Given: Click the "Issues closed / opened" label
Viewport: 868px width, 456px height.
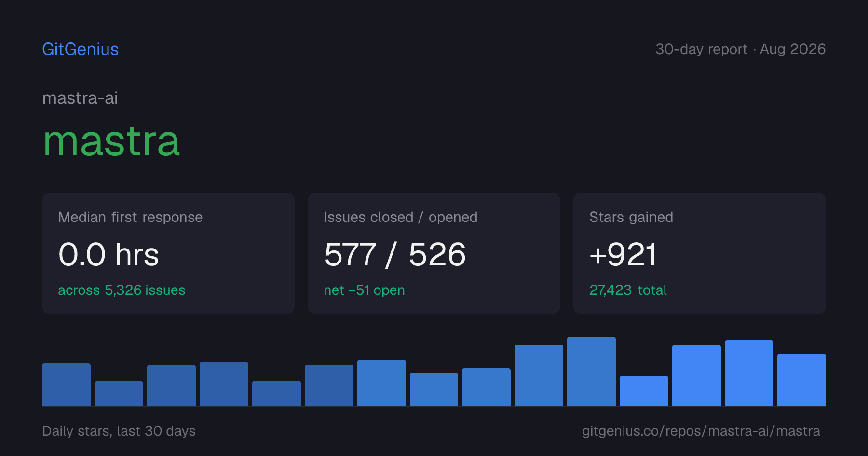Looking at the screenshot, I should click(x=400, y=217).
